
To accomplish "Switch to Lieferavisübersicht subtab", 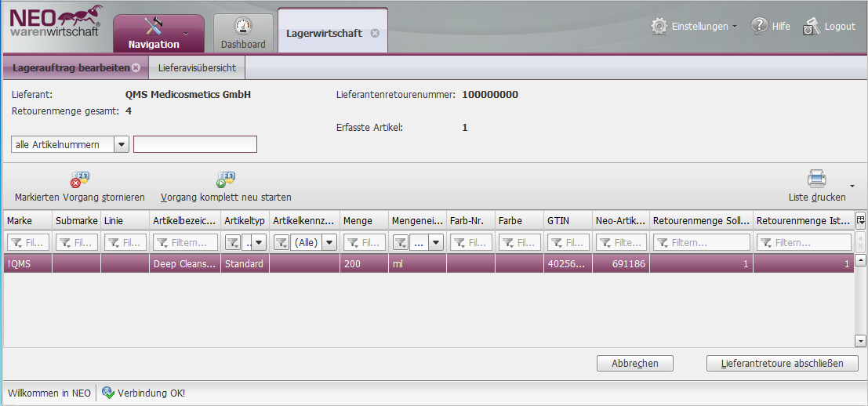I will coord(197,68).
